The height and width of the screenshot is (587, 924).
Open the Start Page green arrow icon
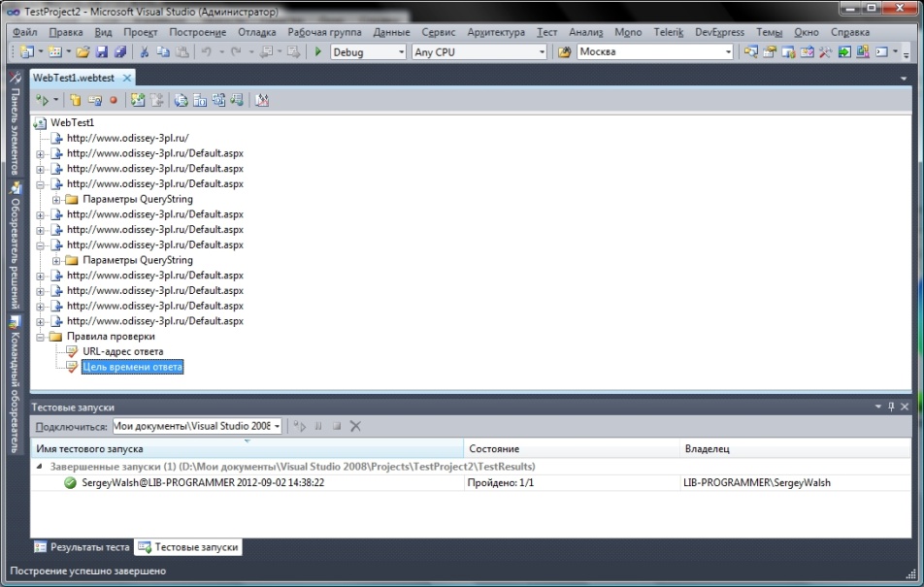[844, 51]
